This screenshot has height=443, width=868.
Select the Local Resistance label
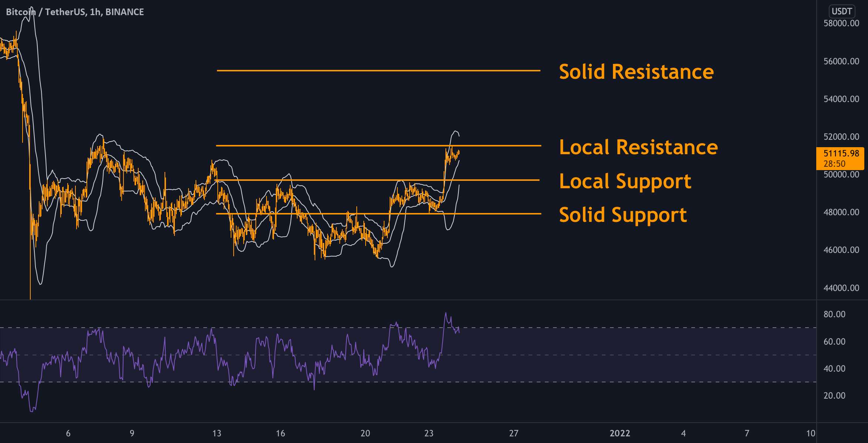(638, 147)
